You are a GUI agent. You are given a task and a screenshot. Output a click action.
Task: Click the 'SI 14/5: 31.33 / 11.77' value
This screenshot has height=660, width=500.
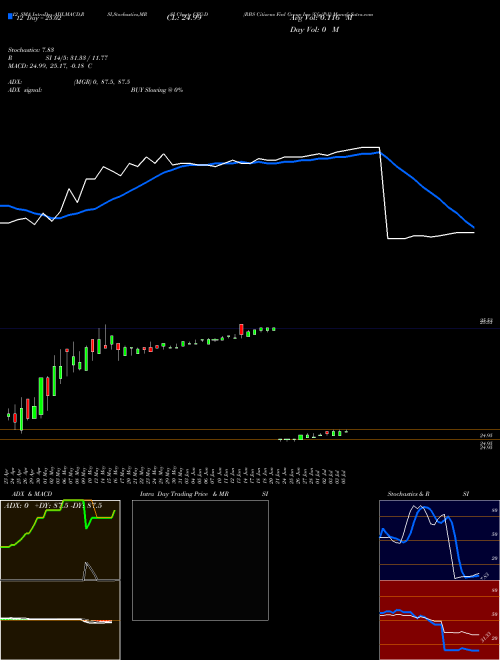click(77, 58)
